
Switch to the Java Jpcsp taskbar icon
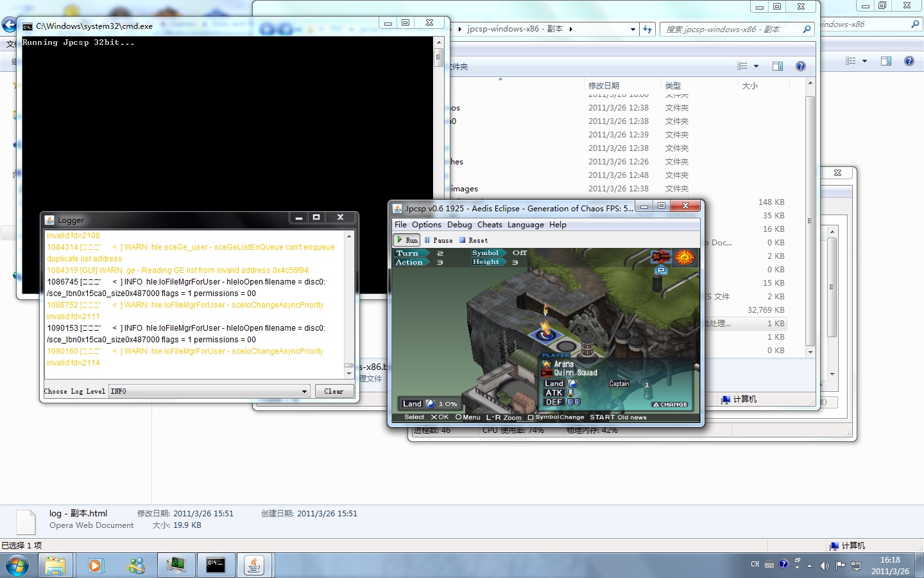[x=255, y=565]
